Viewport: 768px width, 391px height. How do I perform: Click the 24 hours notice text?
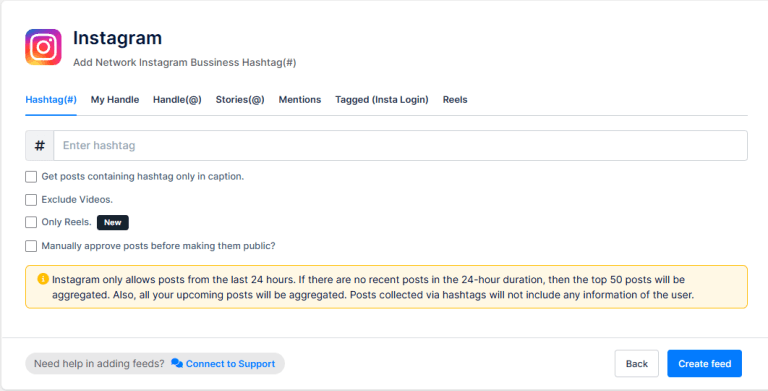click(373, 287)
